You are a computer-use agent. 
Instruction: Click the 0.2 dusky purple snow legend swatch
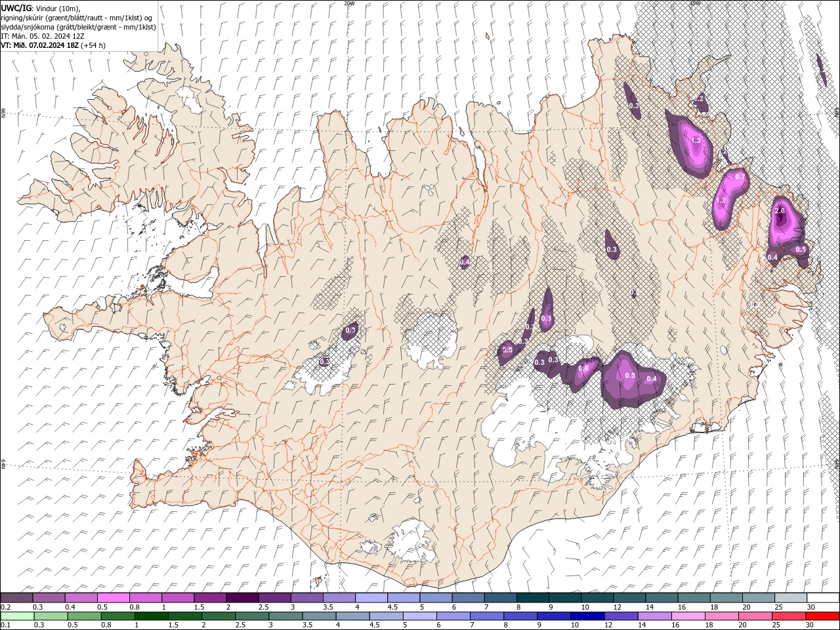click(x=16, y=598)
